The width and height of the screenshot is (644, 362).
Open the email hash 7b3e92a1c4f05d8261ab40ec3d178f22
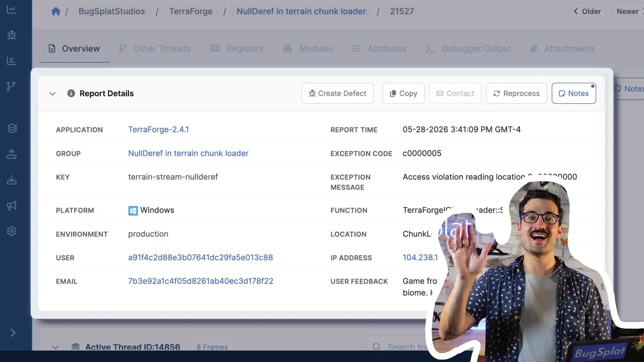201,281
